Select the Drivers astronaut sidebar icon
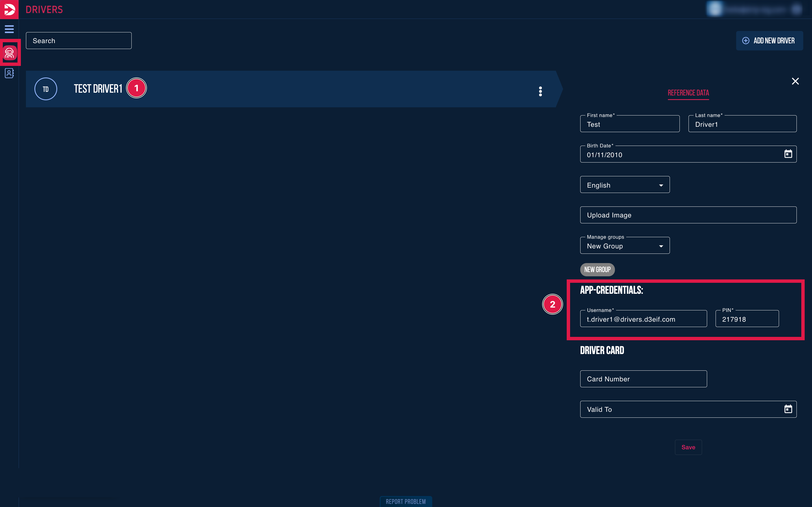Image resolution: width=812 pixels, height=507 pixels. tap(9, 53)
